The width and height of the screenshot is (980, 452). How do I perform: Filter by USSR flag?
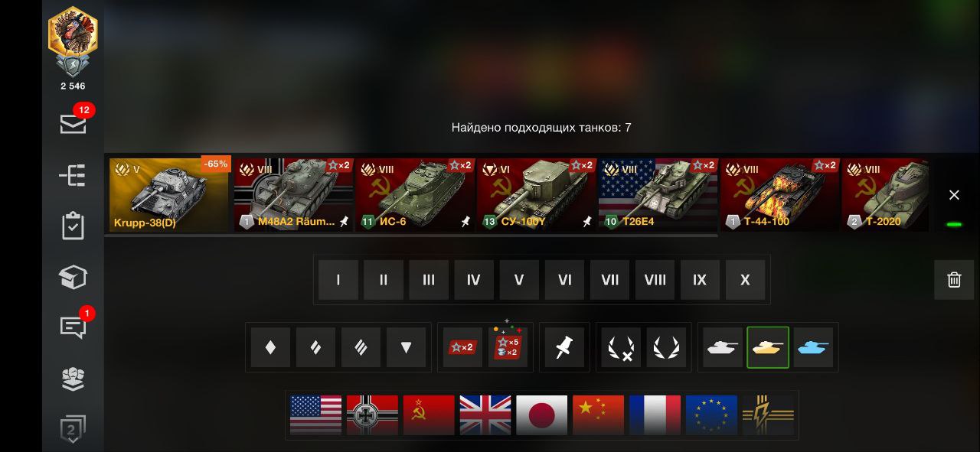click(x=429, y=415)
